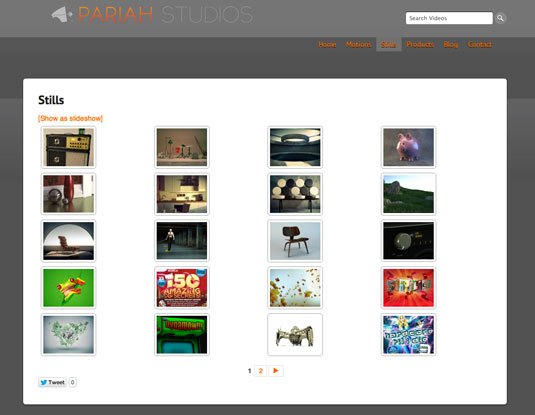Viewport: 535px width, 415px height.
Task: Open the pink piggy bank thumbnail
Action: 408,147
